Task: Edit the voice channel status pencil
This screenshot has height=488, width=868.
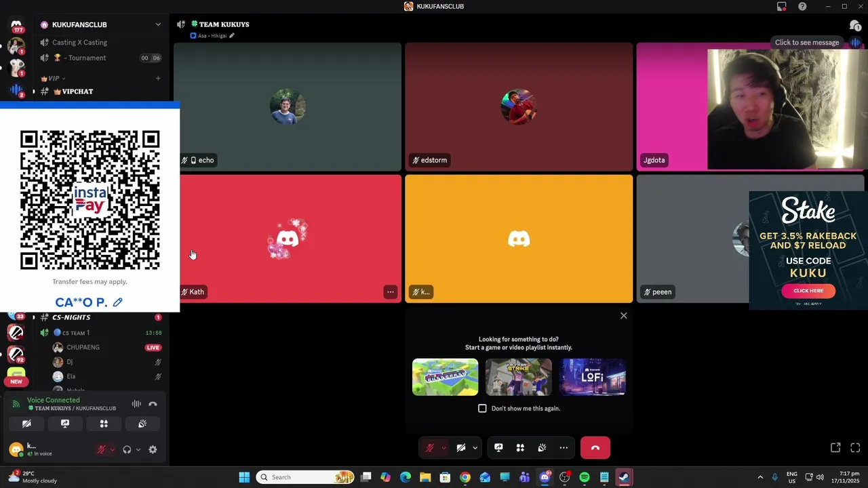Action: pyautogui.click(x=232, y=36)
